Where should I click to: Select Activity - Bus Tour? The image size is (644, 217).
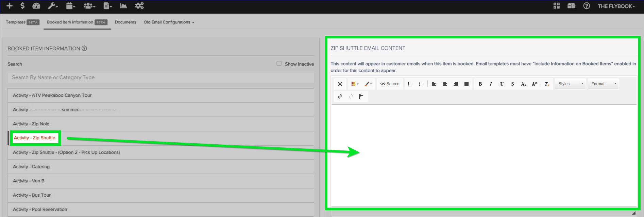click(x=161, y=195)
